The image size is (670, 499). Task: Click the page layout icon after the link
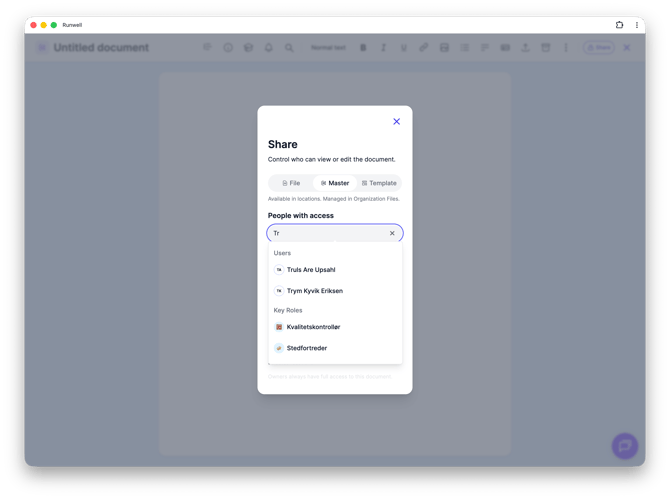[444, 47]
